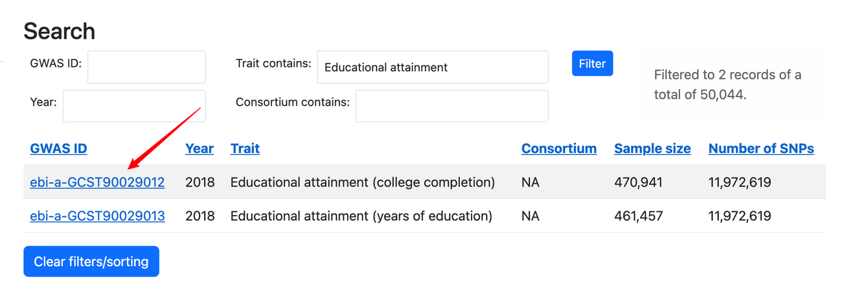Click the years of education trait cell

click(x=361, y=216)
